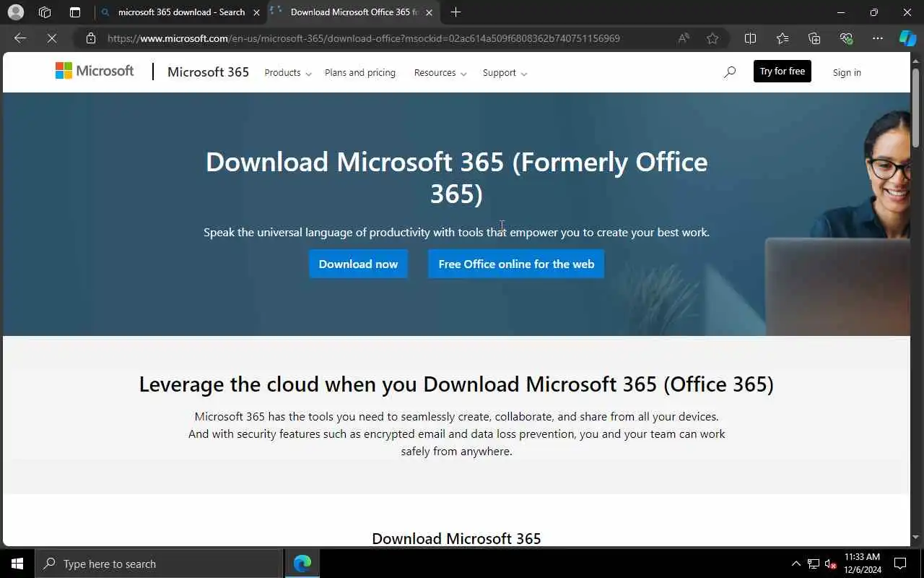The image size is (924, 578).
Task: Open the Collections icon
Action: pos(814,38)
